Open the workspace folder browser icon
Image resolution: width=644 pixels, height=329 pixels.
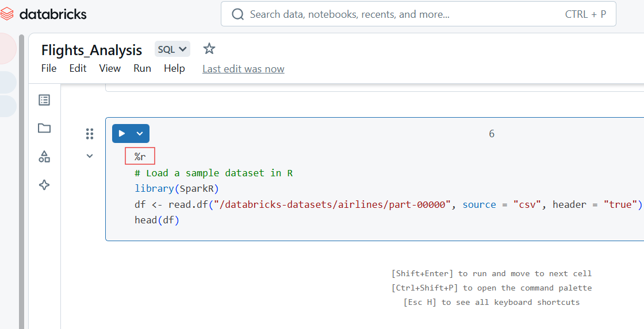pyautogui.click(x=44, y=128)
